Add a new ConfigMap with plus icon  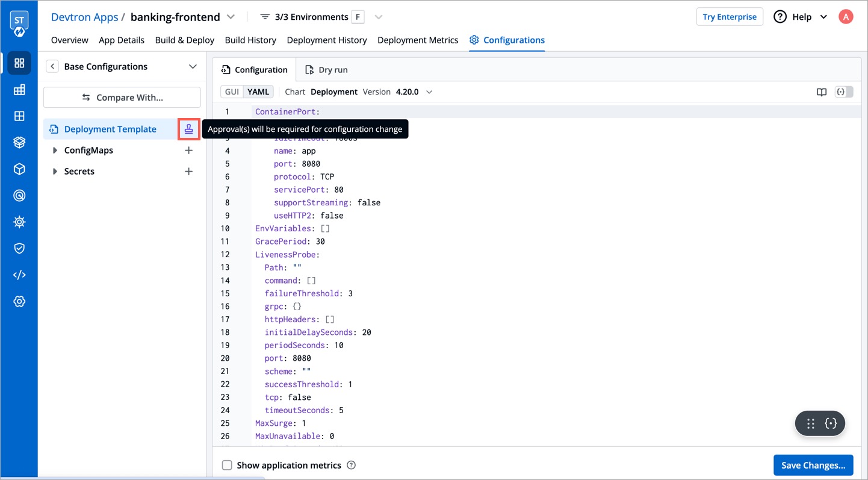click(188, 151)
